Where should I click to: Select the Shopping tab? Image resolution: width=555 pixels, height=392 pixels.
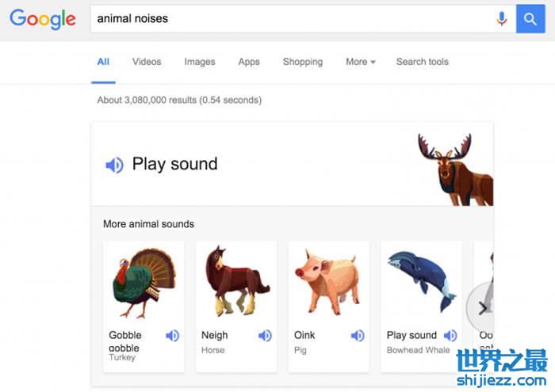[303, 62]
